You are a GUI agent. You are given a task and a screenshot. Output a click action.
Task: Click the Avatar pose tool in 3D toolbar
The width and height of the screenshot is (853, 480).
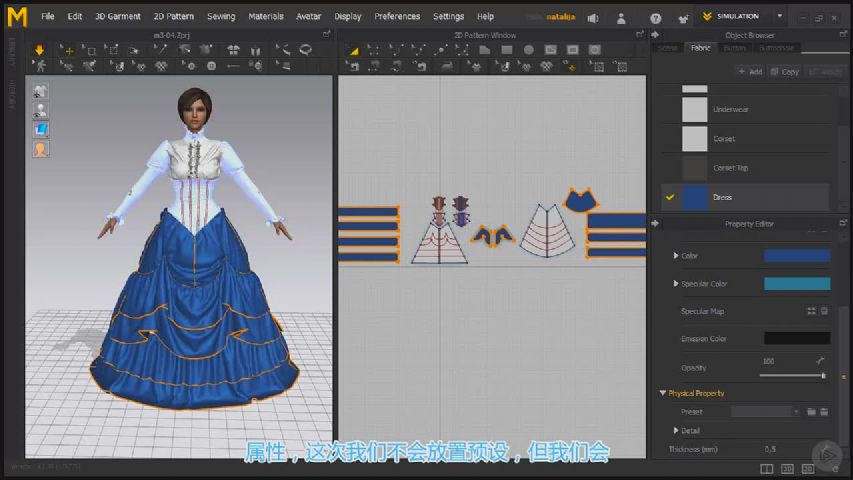pyautogui.click(x=39, y=66)
